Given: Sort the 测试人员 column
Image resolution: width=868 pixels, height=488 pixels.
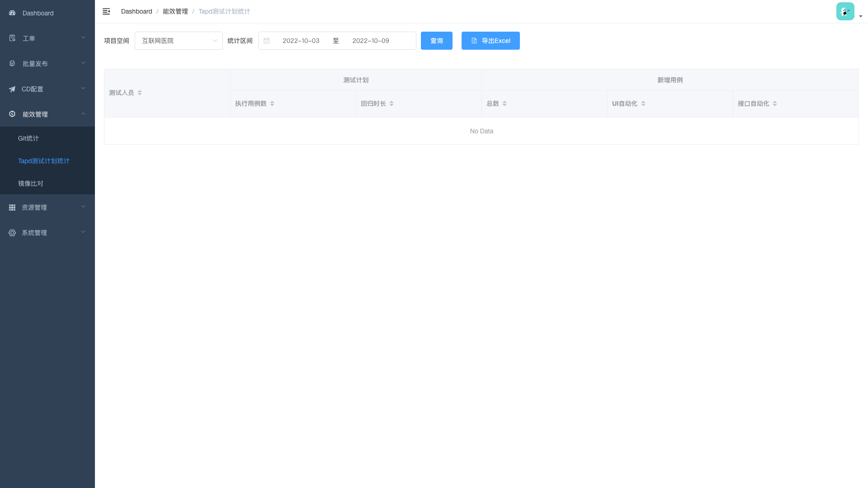Looking at the screenshot, I should pos(140,93).
